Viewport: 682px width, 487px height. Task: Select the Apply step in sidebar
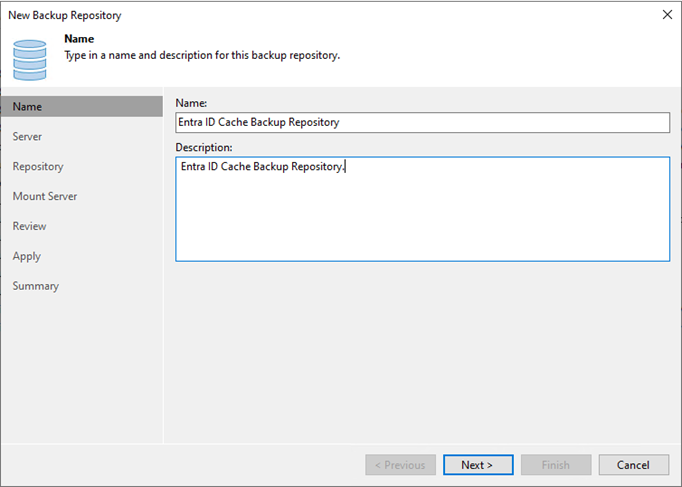click(27, 256)
